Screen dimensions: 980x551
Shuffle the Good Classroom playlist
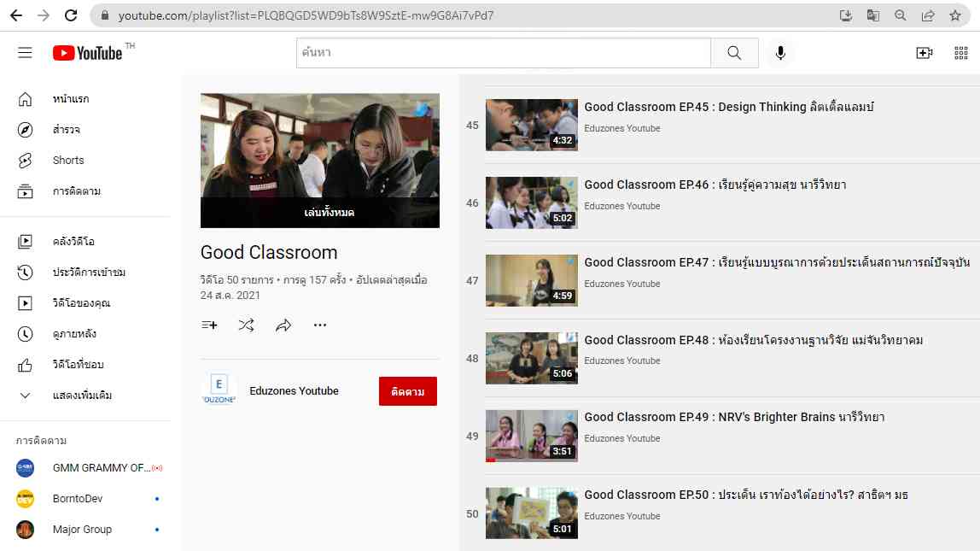[x=246, y=325]
